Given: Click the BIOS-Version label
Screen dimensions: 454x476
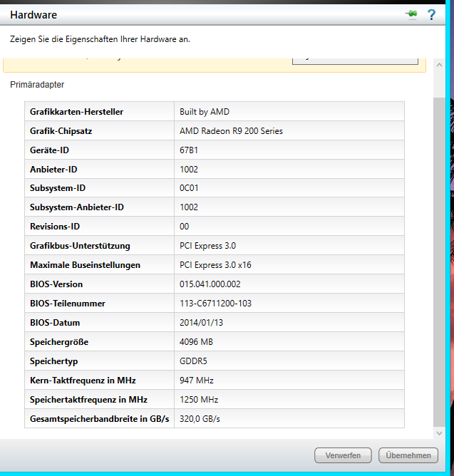Looking at the screenshot, I should click(x=56, y=284).
